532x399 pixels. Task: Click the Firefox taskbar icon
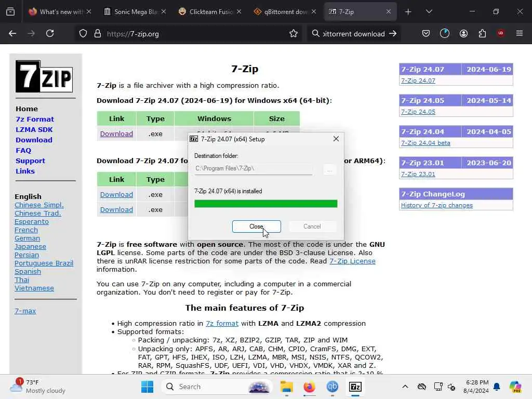coord(310,387)
